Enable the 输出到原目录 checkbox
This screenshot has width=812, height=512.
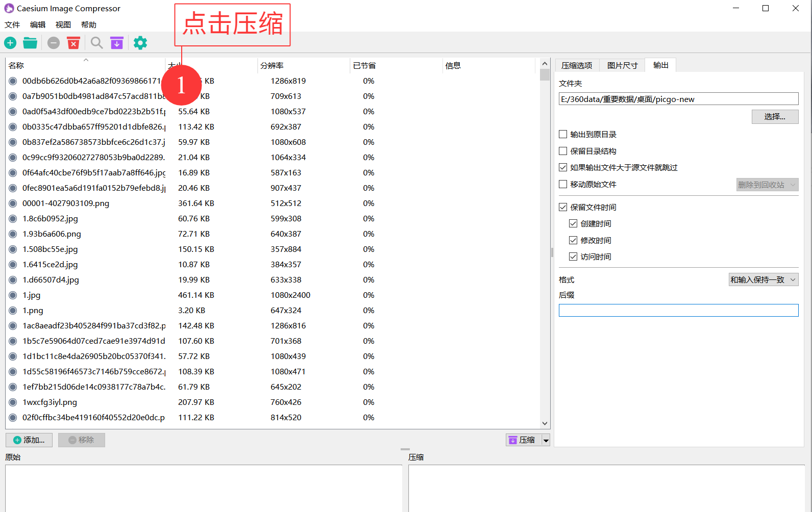pos(563,135)
